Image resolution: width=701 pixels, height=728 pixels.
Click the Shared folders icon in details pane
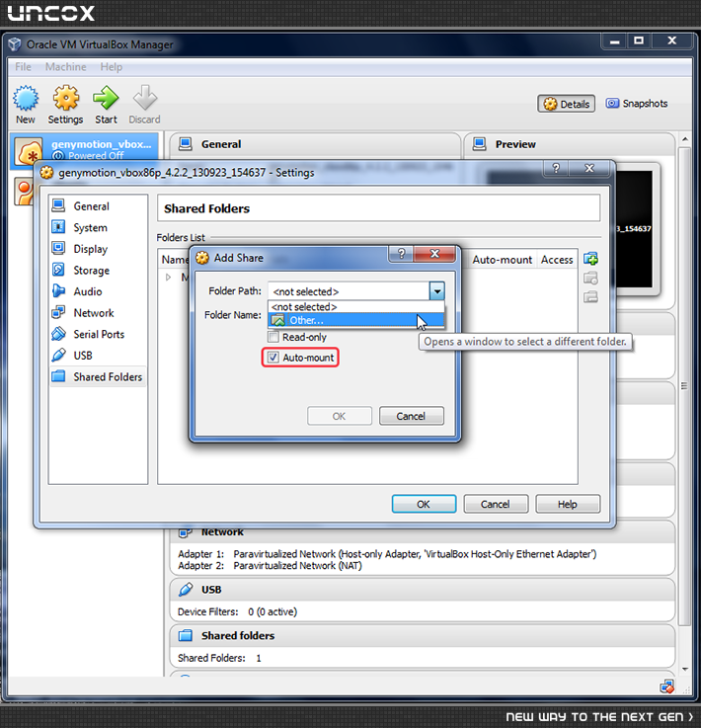(x=186, y=635)
